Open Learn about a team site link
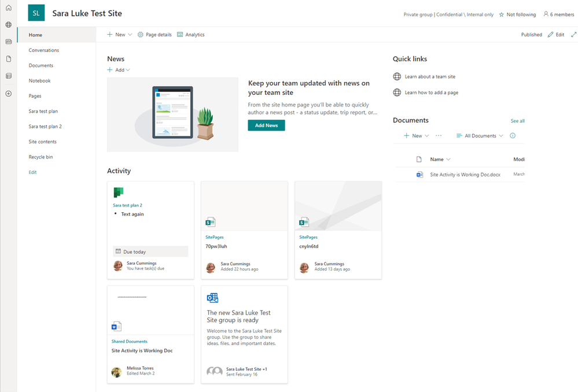Screen dimensions: 578x392 coord(430,77)
